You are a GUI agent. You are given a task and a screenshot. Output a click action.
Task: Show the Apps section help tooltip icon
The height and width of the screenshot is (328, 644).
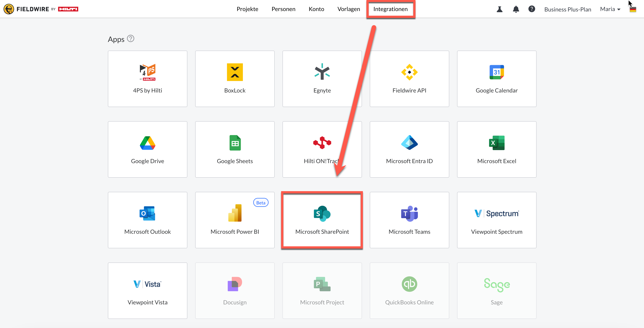pyautogui.click(x=130, y=39)
